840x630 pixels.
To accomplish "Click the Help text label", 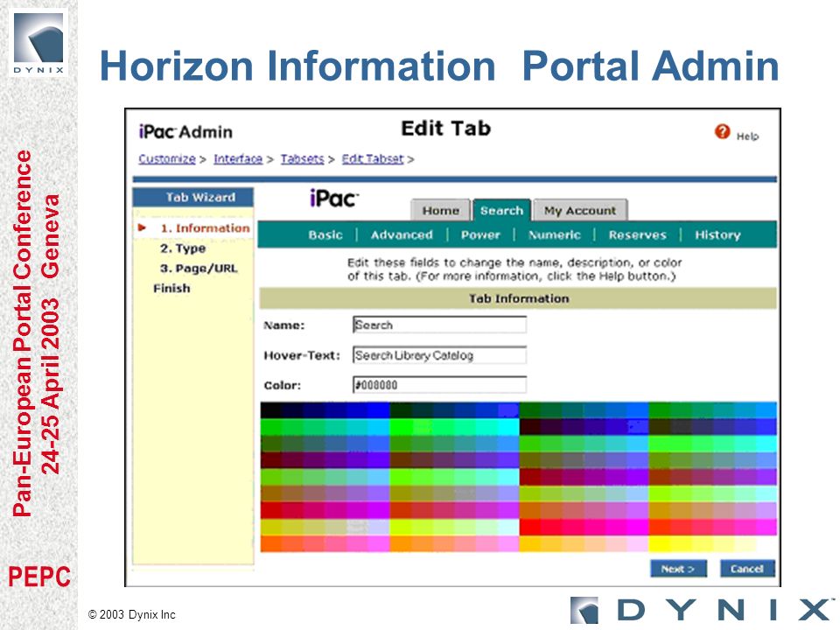I will point(747,136).
